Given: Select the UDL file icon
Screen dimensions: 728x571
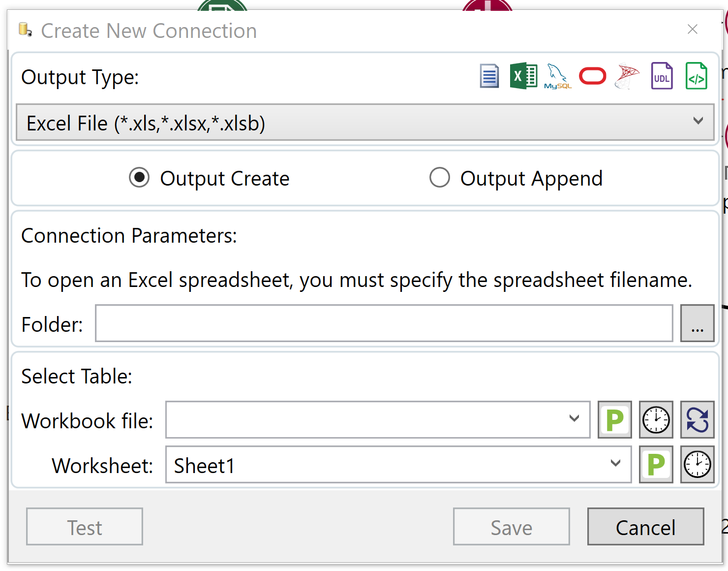Looking at the screenshot, I should point(662,76).
